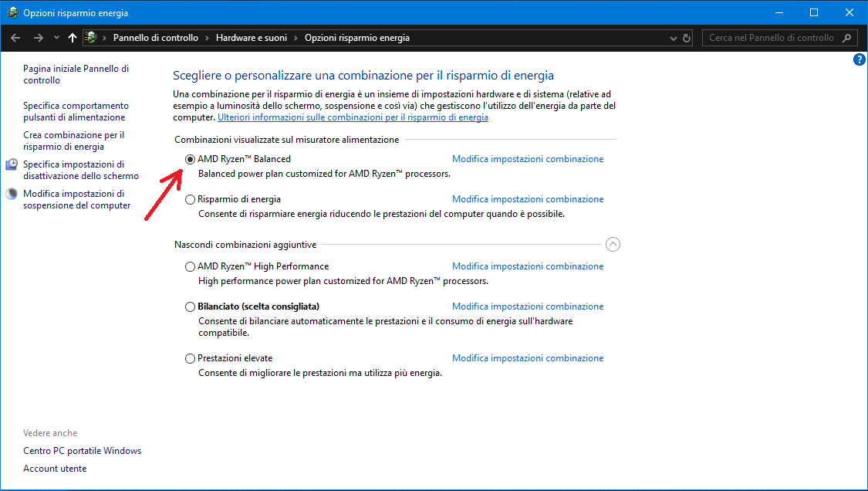
Task: Select the Bilanciato (scelta consigliata) plan
Action: (190, 306)
